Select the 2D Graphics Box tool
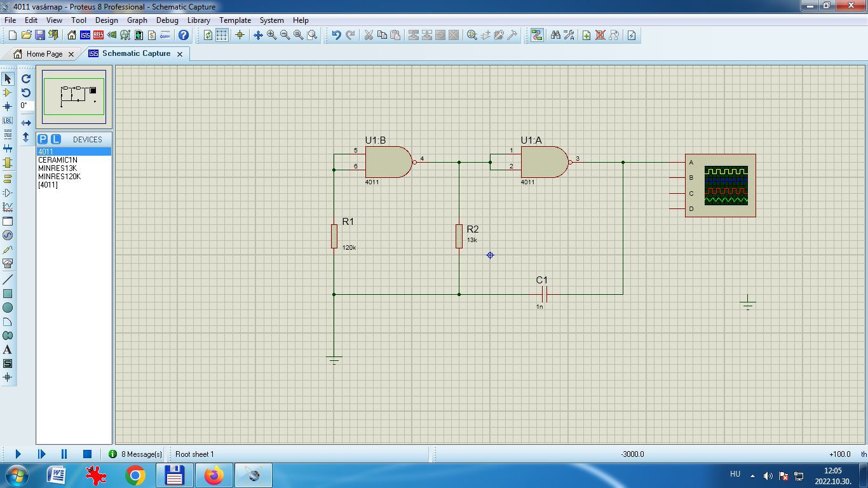This screenshot has height=488, width=868. pyautogui.click(x=8, y=294)
